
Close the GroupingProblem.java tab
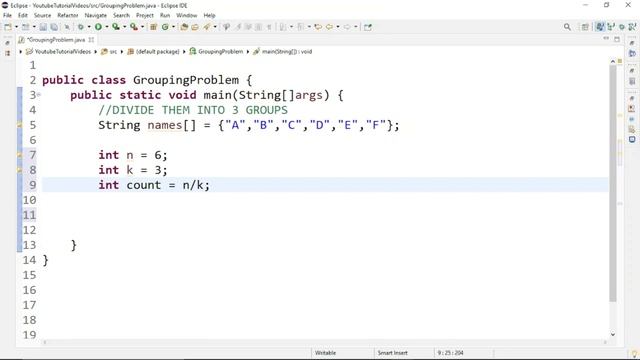(x=91, y=40)
